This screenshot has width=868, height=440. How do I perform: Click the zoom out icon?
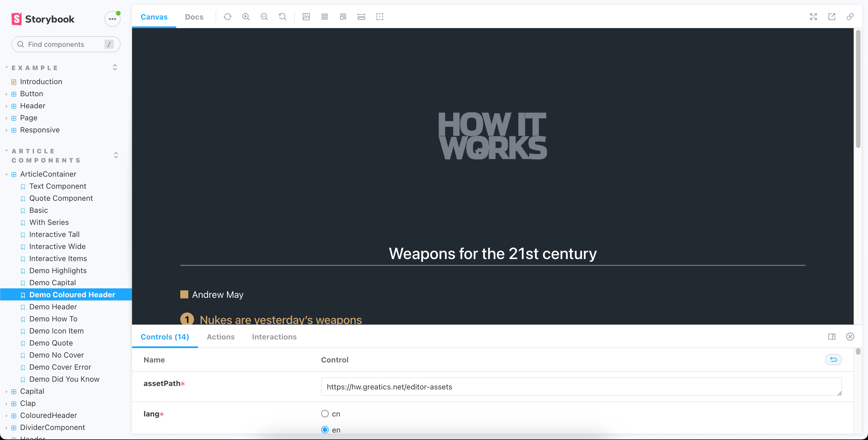tap(264, 17)
